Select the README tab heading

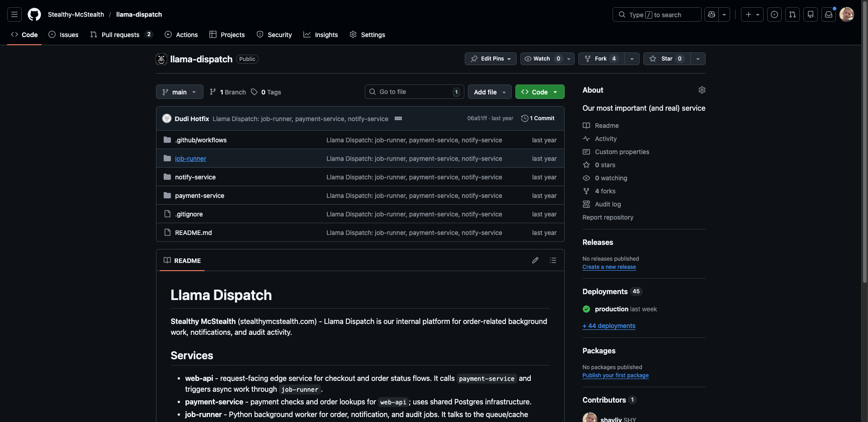[182, 261]
